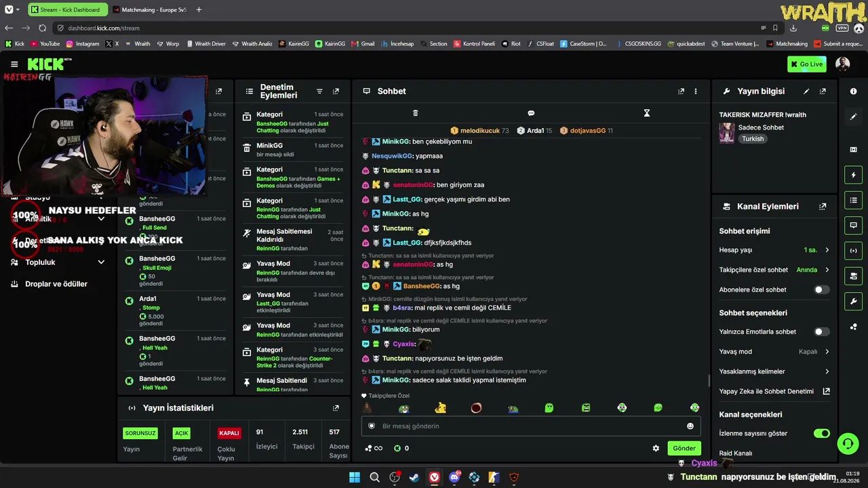Click the pencil icon in right rail
The image size is (868, 488).
click(853, 117)
